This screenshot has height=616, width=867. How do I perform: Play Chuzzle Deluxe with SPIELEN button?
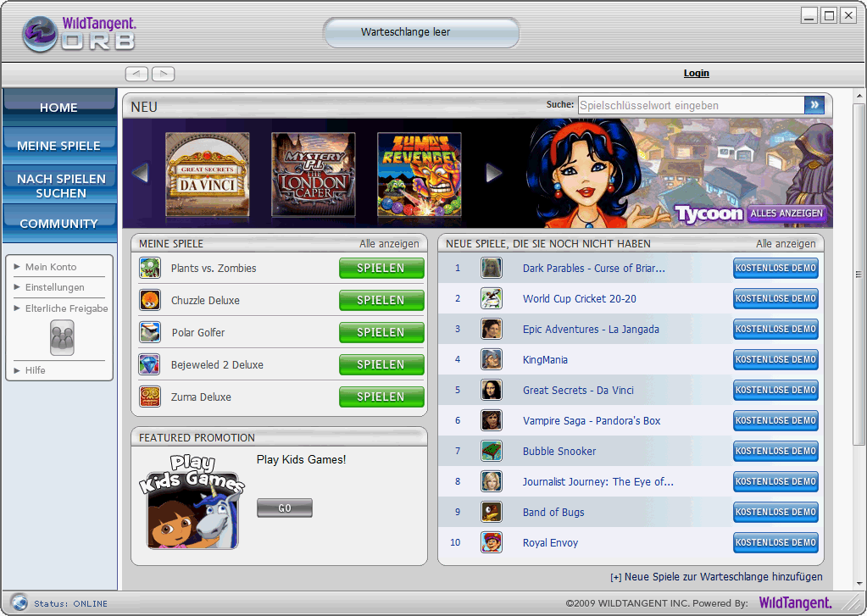coord(381,300)
